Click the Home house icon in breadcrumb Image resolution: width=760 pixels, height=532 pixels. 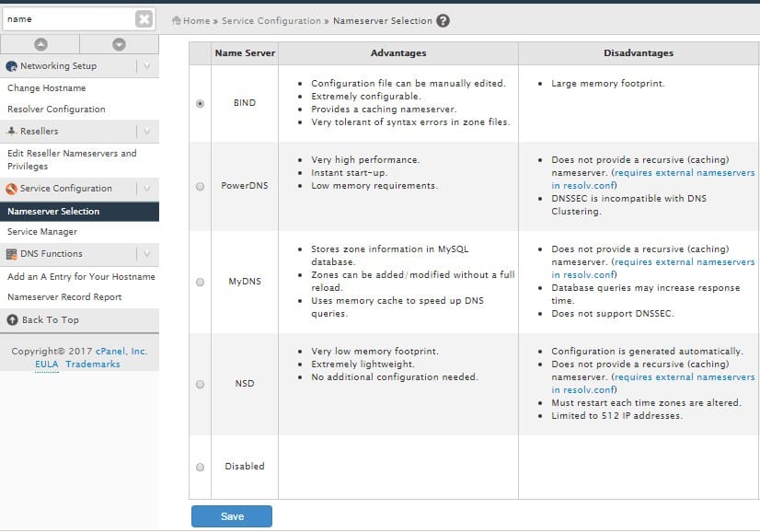point(177,20)
